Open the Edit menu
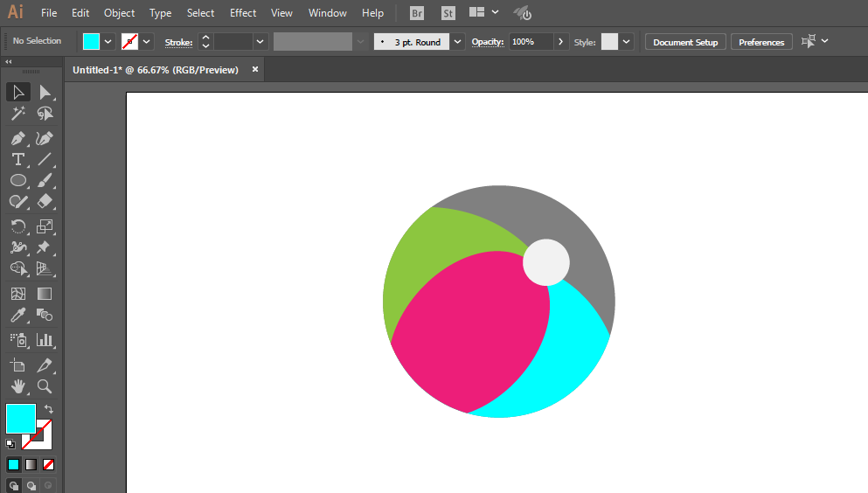This screenshot has width=868, height=493. pos(80,13)
